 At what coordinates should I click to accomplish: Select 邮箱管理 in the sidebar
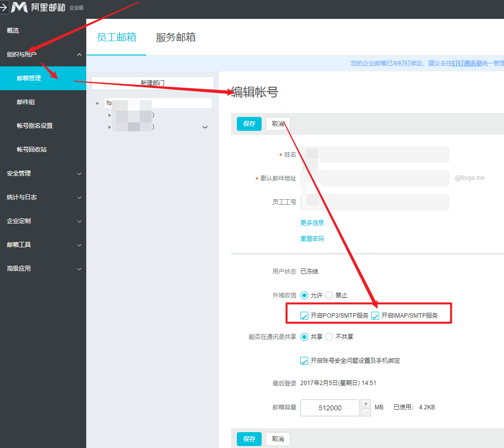click(x=43, y=78)
